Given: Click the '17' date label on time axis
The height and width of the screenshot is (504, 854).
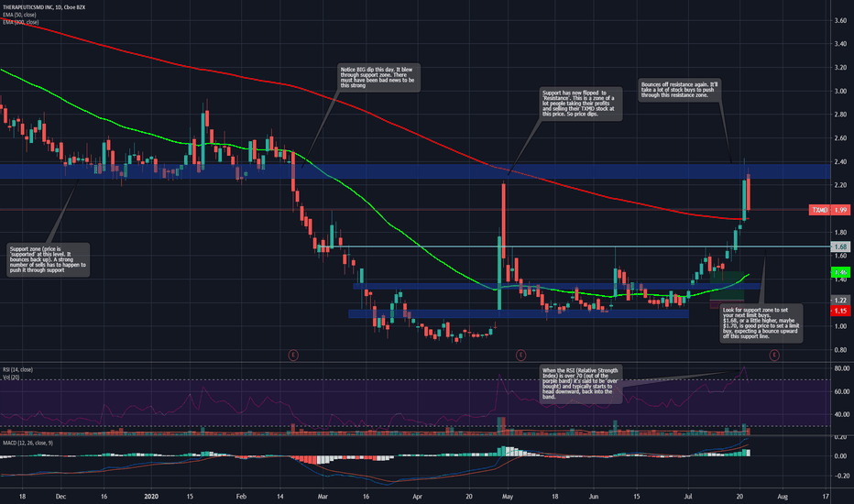Looking at the screenshot, I should (x=826, y=497).
